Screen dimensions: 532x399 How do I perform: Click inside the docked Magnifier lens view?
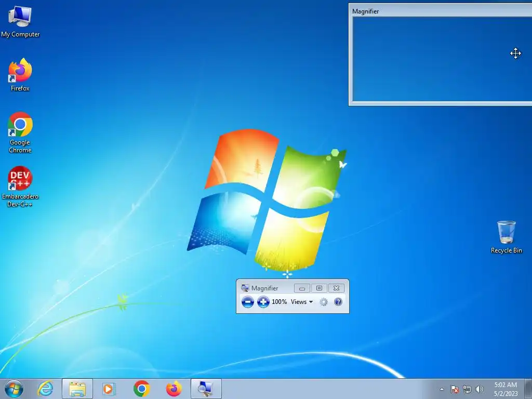click(442, 59)
